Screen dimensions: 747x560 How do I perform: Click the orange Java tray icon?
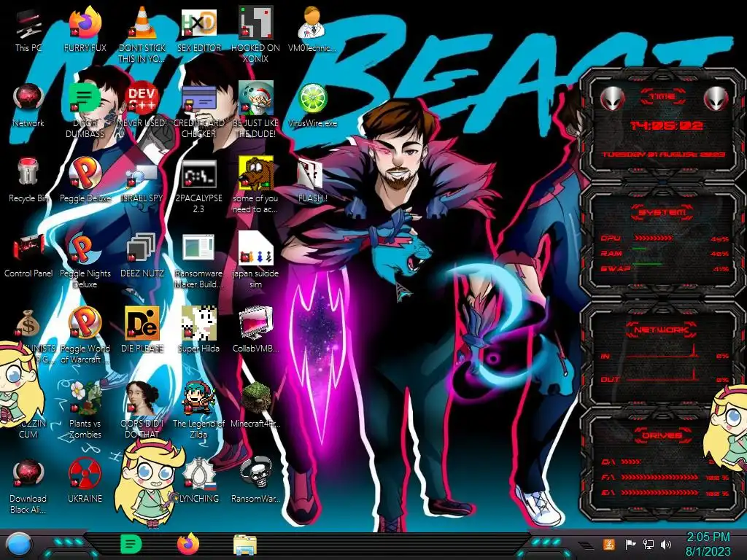(x=609, y=544)
